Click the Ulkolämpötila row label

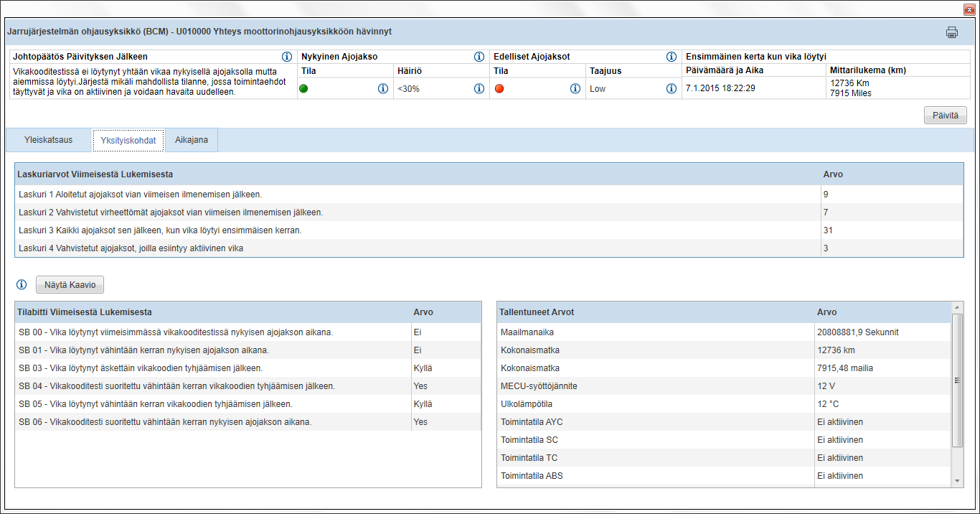click(x=527, y=404)
